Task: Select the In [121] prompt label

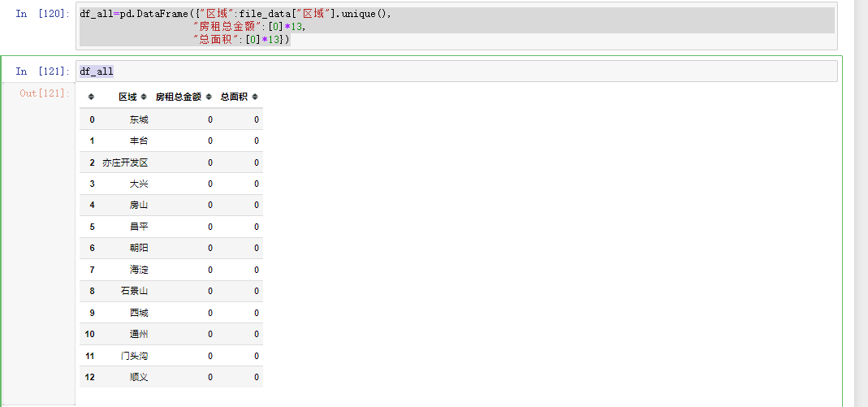Action: coord(42,71)
